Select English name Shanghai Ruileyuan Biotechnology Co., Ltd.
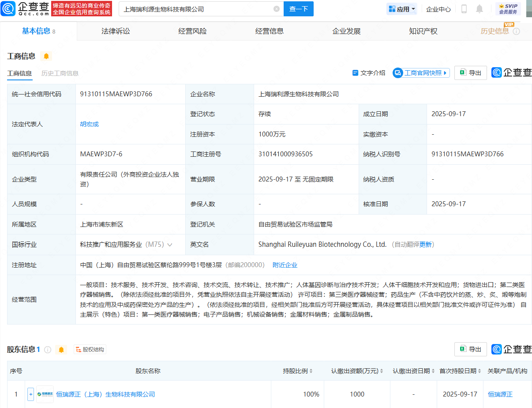Image resolution: width=532 pixels, height=408 pixels. (x=322, y=245)
